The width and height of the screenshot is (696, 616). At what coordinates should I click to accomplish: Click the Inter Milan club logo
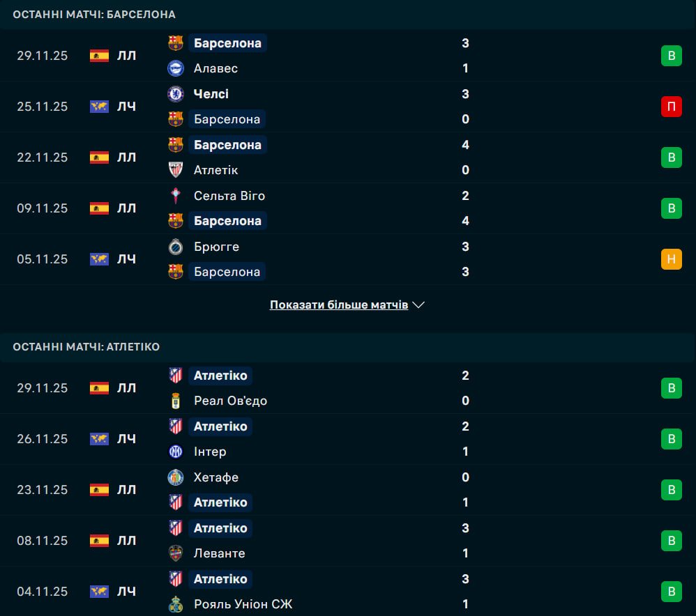[x=175, y=452]
